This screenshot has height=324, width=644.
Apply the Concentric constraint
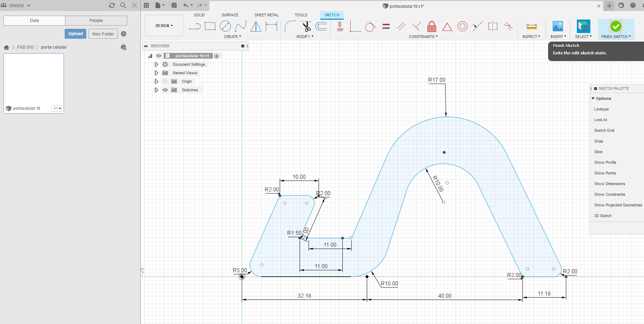[x=462, y=26]
